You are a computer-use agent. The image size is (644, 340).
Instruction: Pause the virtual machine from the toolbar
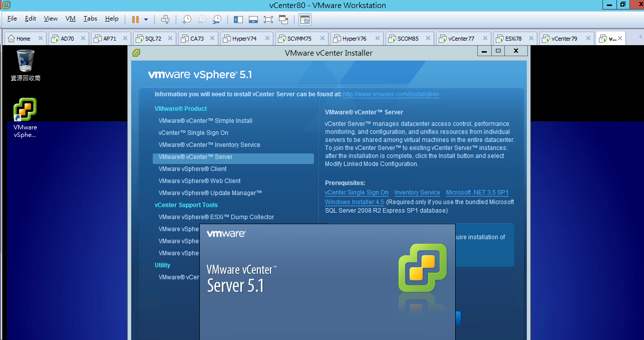[135, 19]
